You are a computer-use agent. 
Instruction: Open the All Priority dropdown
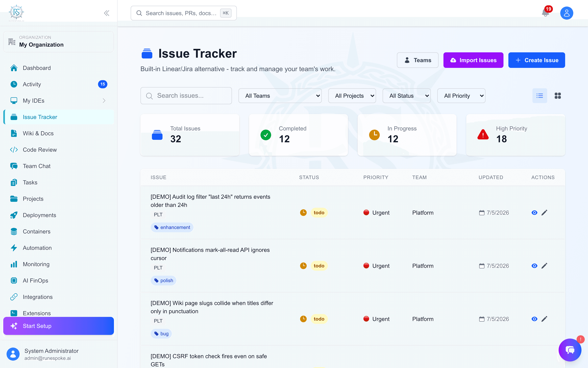[461, 96]
